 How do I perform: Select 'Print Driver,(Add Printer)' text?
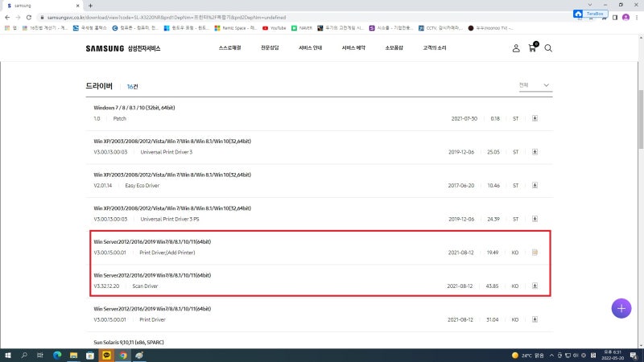click(167, 253)
